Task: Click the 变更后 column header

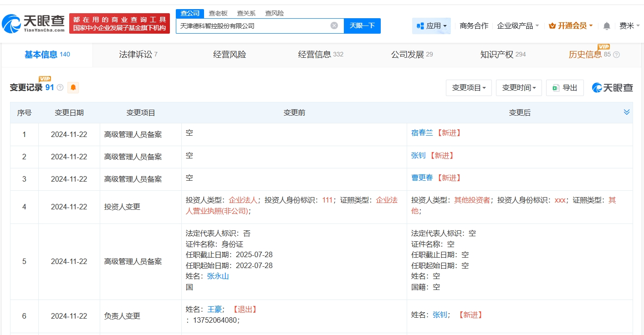Action: pos(520,113)
